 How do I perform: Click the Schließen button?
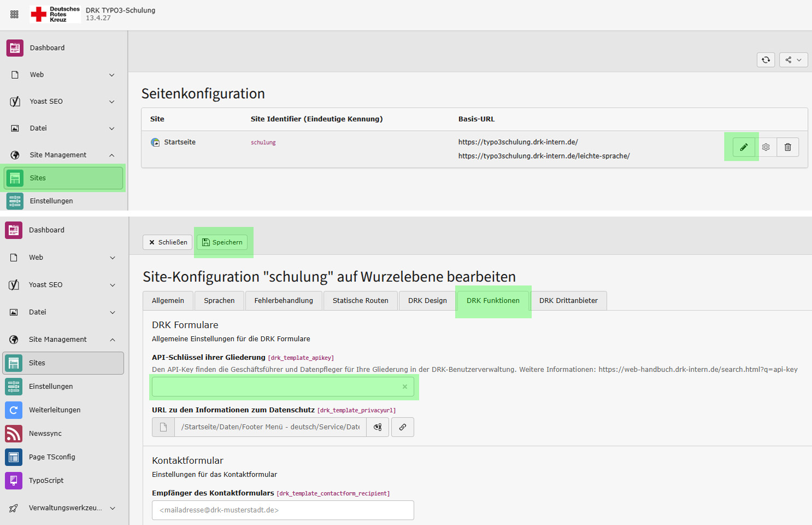click(x=168, y=242)
